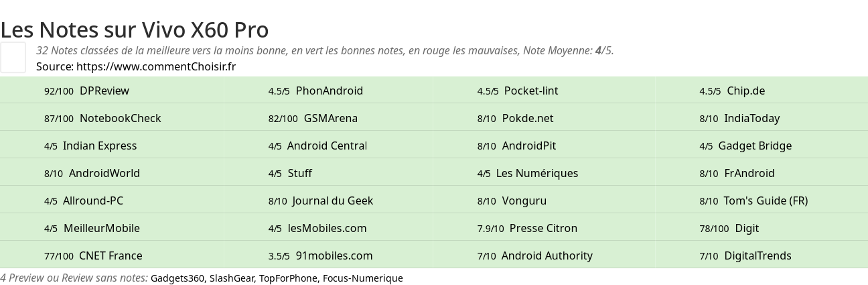Click the Les Notes sur Vivo X60 Pro heading
This screenshot has width=868, height=285.
tap(135, 30)
